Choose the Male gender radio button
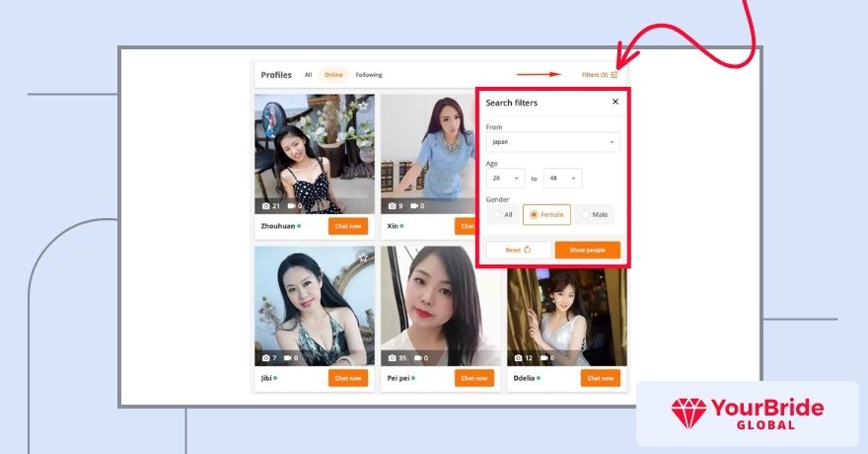 tap(594, 215)
